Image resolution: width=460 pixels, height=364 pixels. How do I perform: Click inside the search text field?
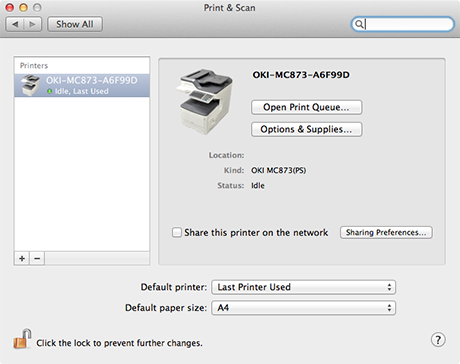coord(408,24)
